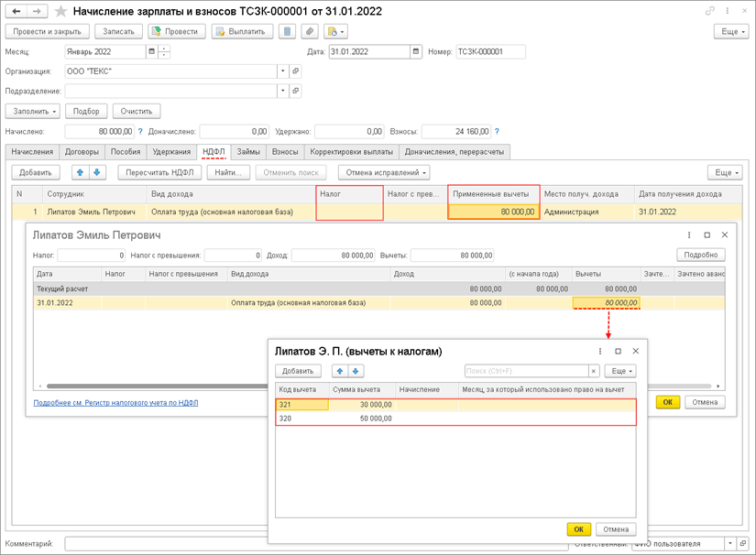Clear the search field in deductions dialog

pyautogui.click(x=594, y=371)
